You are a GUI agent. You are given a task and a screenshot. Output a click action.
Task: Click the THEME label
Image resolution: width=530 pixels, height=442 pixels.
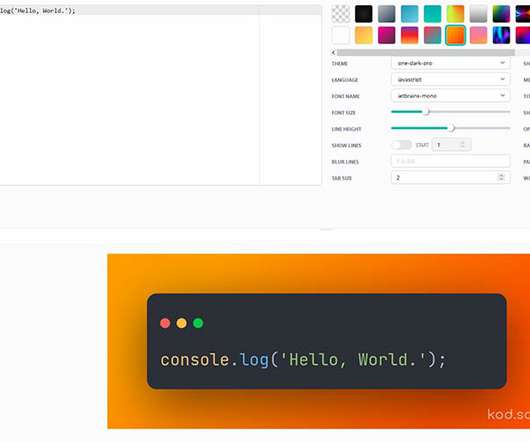click(x=339, y=64)
